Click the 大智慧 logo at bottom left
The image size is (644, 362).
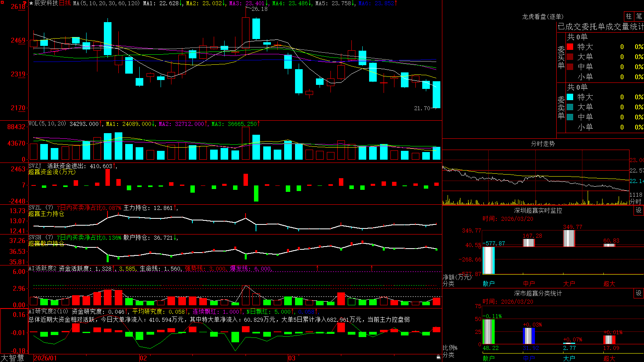12,358
